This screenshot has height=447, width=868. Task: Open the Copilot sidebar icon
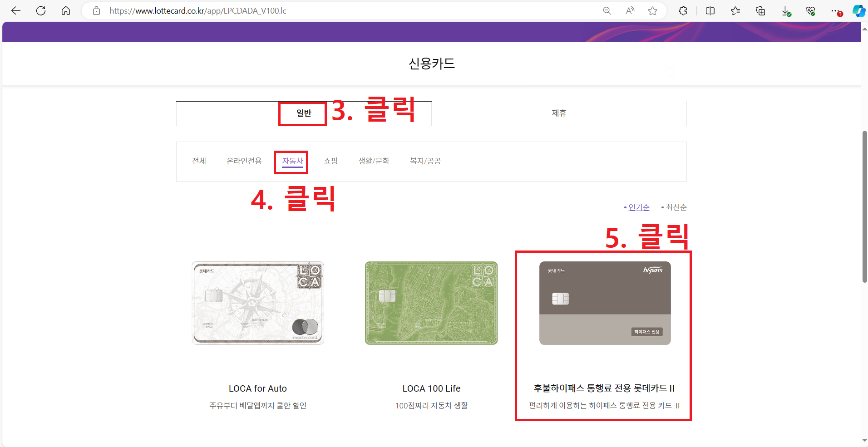pos(859,11)
